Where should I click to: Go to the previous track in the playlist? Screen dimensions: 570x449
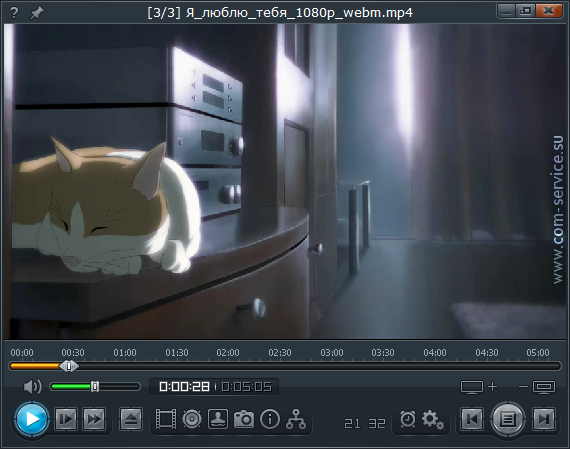click(472, 419)
